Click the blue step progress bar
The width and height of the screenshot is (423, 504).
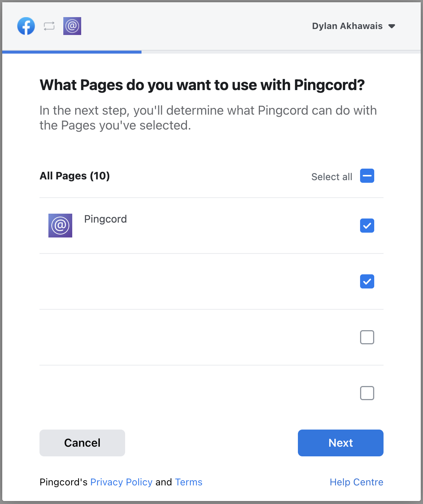(x=72, y=52)
